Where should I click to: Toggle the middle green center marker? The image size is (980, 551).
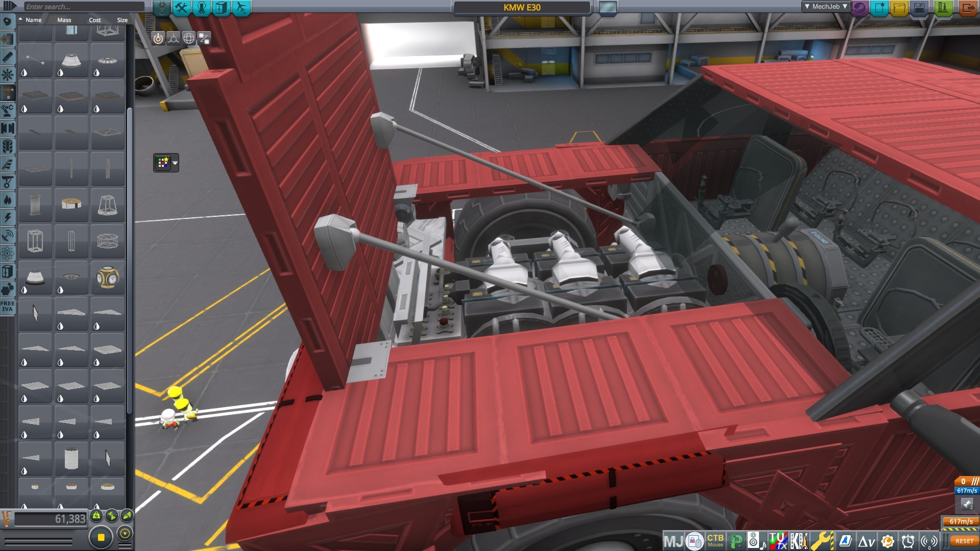coord(112,516)
